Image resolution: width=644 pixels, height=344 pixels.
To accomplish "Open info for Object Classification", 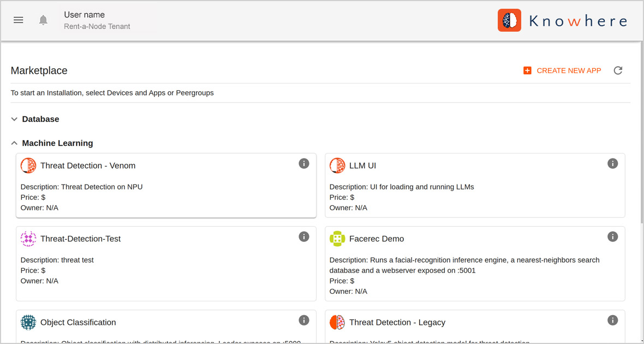I will coord(304,320).
